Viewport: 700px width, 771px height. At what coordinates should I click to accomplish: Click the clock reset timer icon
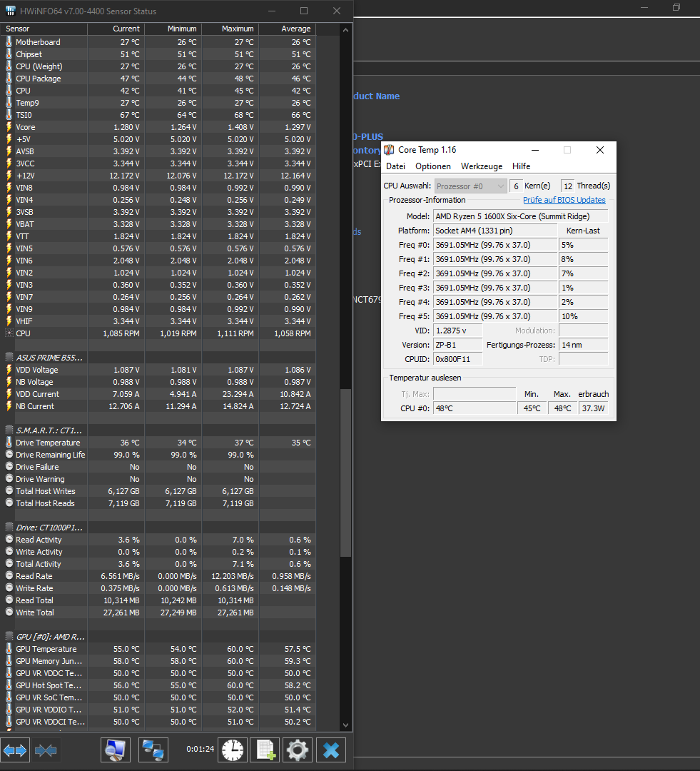pyautogui.click(x=232, y=750)
